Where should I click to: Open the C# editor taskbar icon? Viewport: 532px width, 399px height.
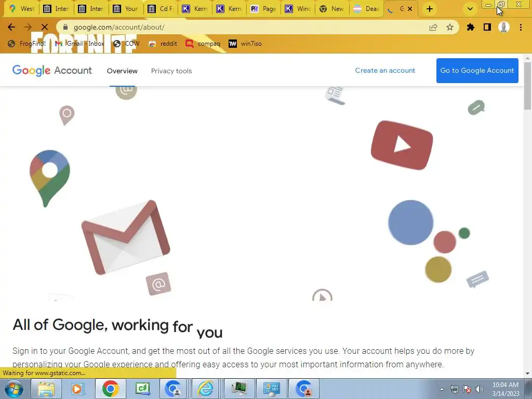point(142,389)
